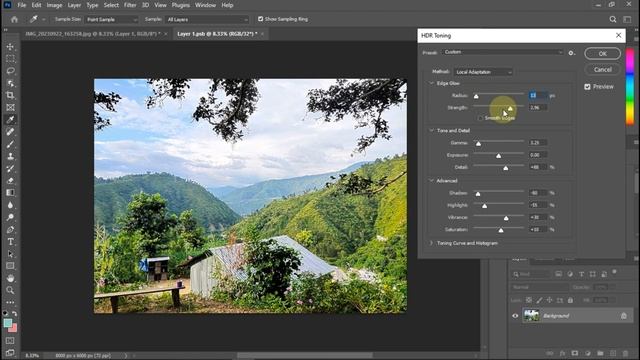
Task: Click the Strength slider handle
Action: (510, 109)
